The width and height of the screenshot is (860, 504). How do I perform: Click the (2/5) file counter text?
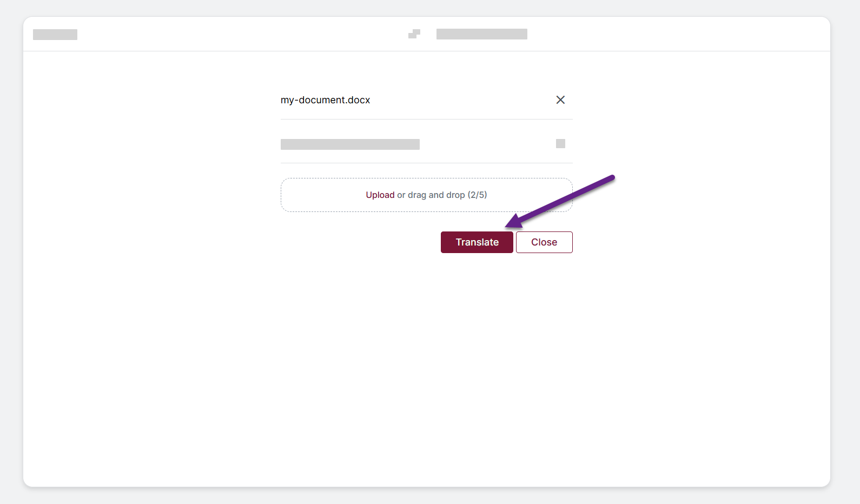click(x=477, y=195)
